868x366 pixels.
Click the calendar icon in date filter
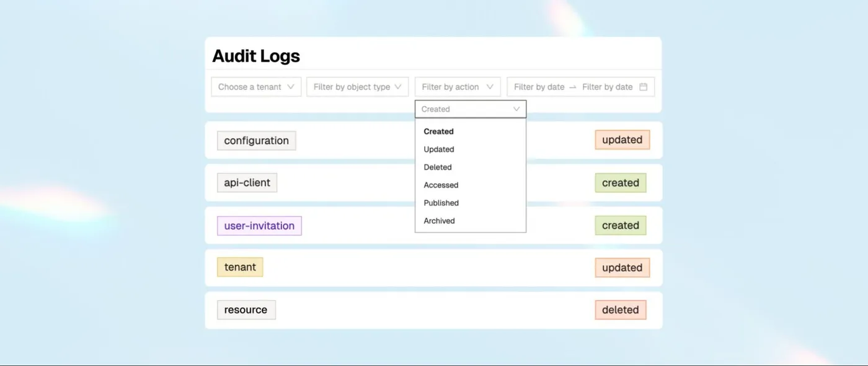tap(643, 87)
